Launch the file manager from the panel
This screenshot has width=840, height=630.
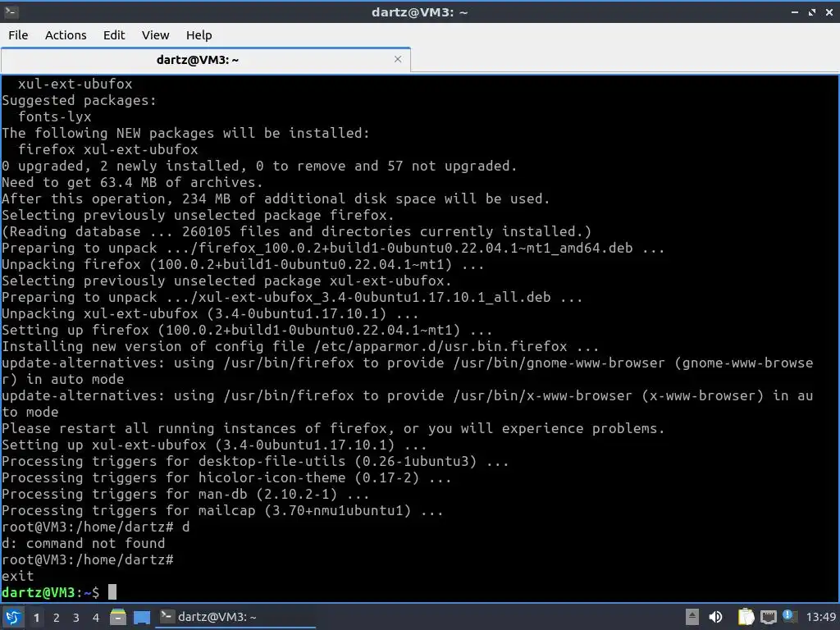(x=118, y=617)
